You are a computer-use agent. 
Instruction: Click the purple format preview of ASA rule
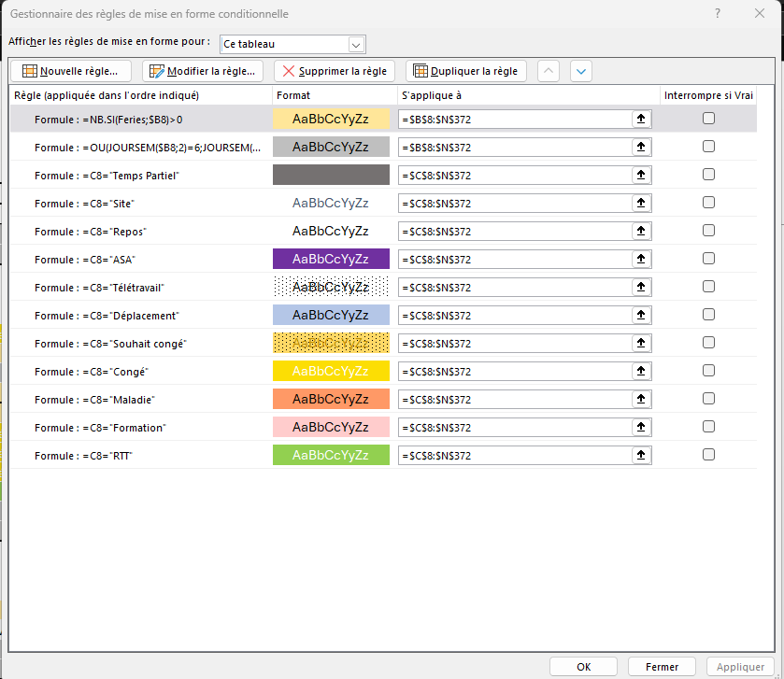coord(331,259)
